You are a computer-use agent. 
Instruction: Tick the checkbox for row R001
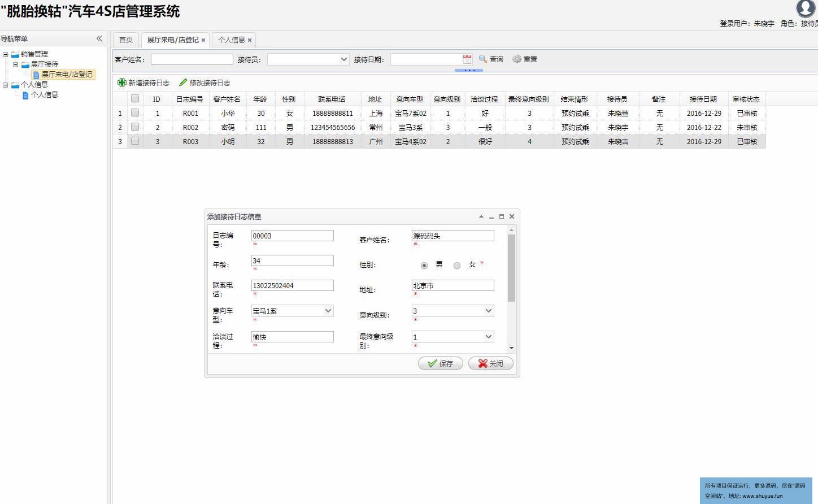pyautogui.click(x=135, y=113)
